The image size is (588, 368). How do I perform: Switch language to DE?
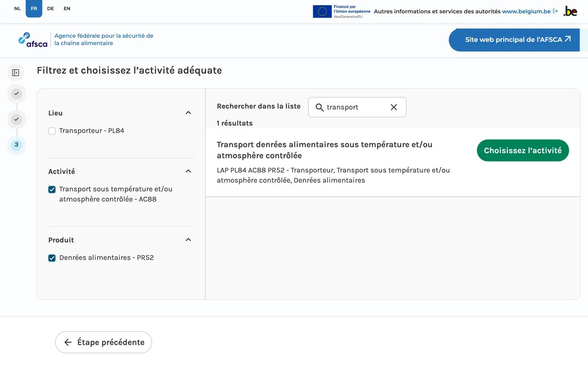[x=50, y=8]
